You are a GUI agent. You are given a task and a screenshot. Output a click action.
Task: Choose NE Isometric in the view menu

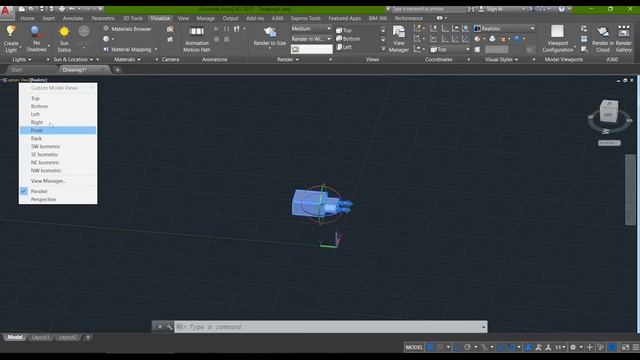pyautogui.click(x=58, y=162)
